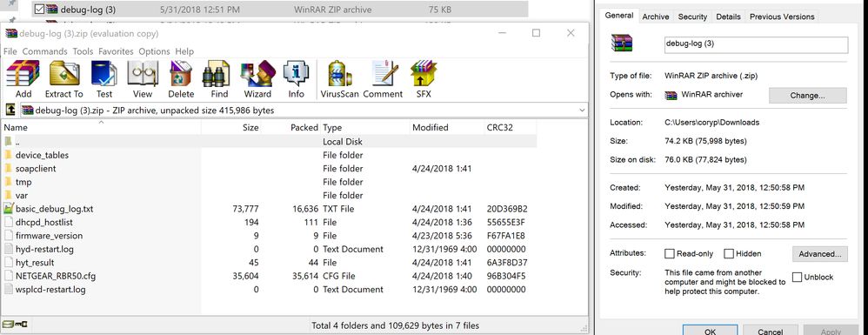Click the Add toolbar icon in WinRAR
Viewport: 868px width, 335px height.
(x=23, y=79)
